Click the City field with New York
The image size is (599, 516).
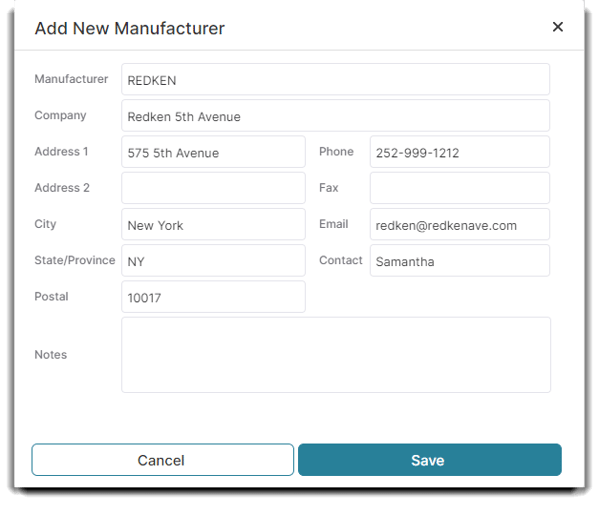click(213, 224)
